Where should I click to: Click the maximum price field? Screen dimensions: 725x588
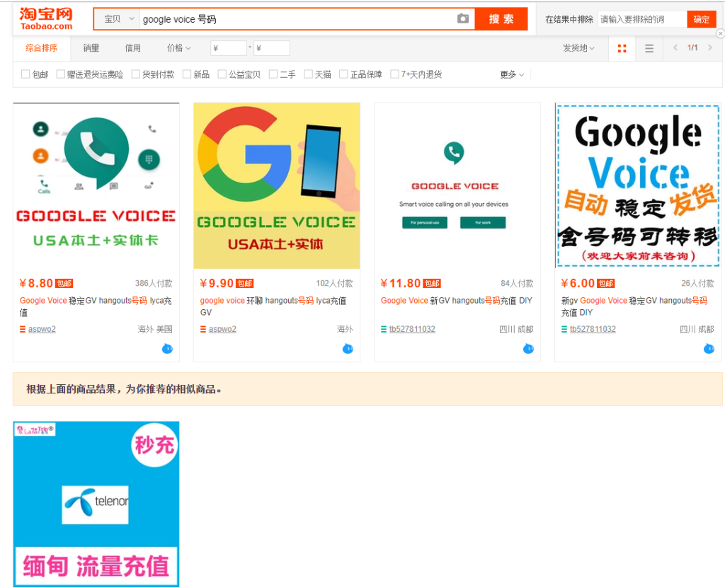[x=271, y=48]
